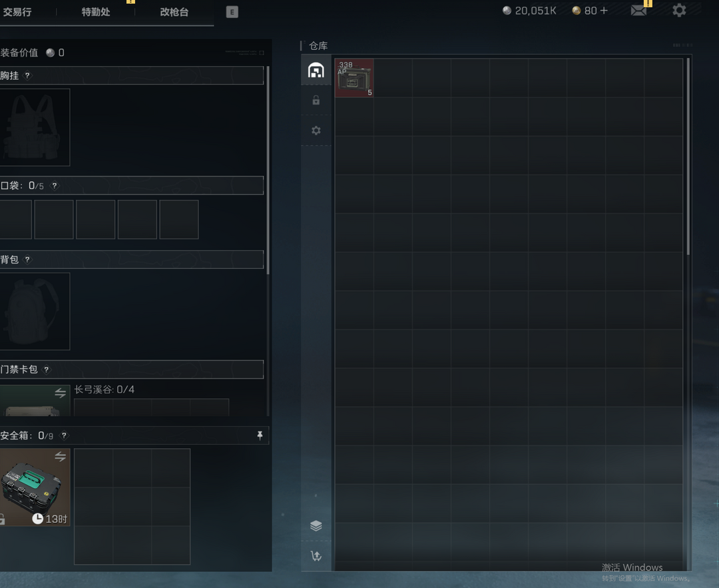Select the empty chest rig slot

click(35, 127)
